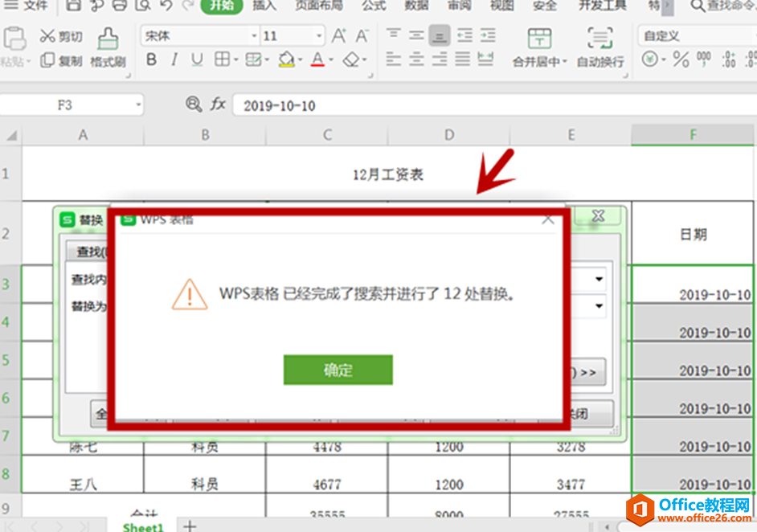This screenshot has height=532, width=757.
Task: Select column F header
Action: click(x=693, y=135)
